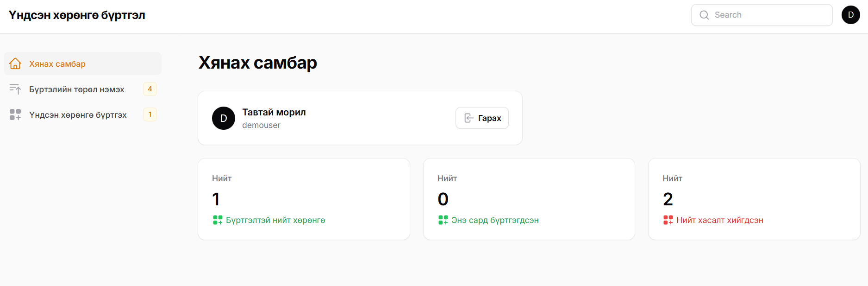Go to Үндсэн хөрөнгө бүртгэх in the sidebar
This screenshot has height=286, width=868.
(78, 115)
